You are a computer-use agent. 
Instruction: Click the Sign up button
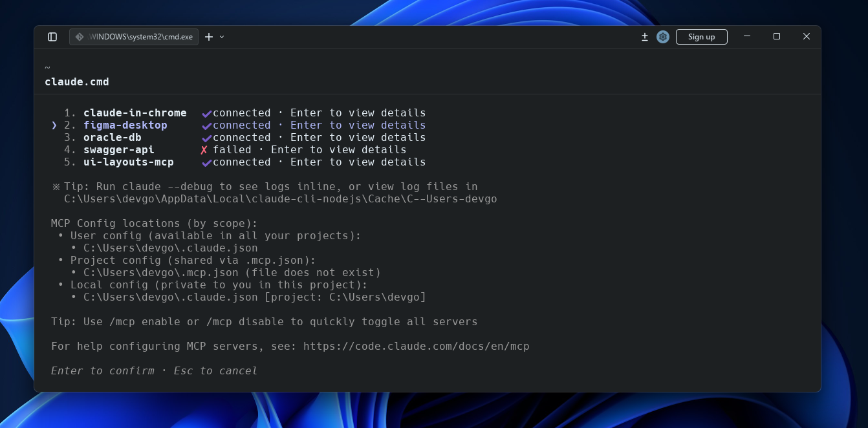[x=701, y=37]
